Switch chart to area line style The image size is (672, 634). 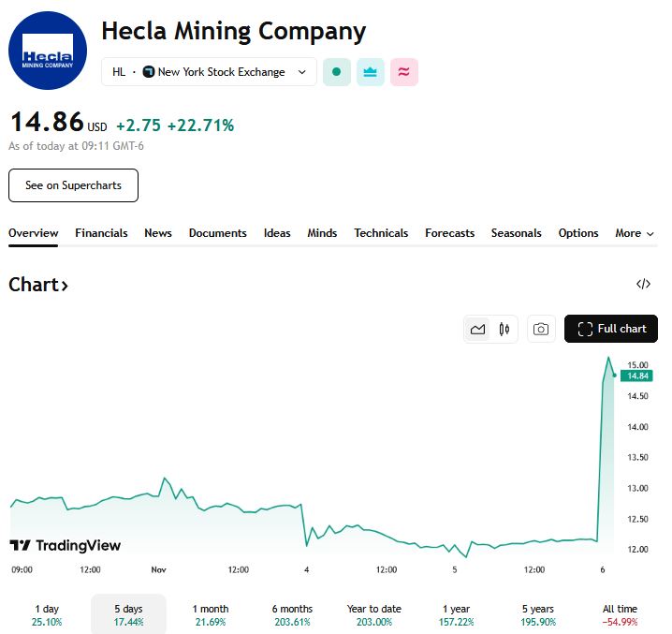click(478, 329)
